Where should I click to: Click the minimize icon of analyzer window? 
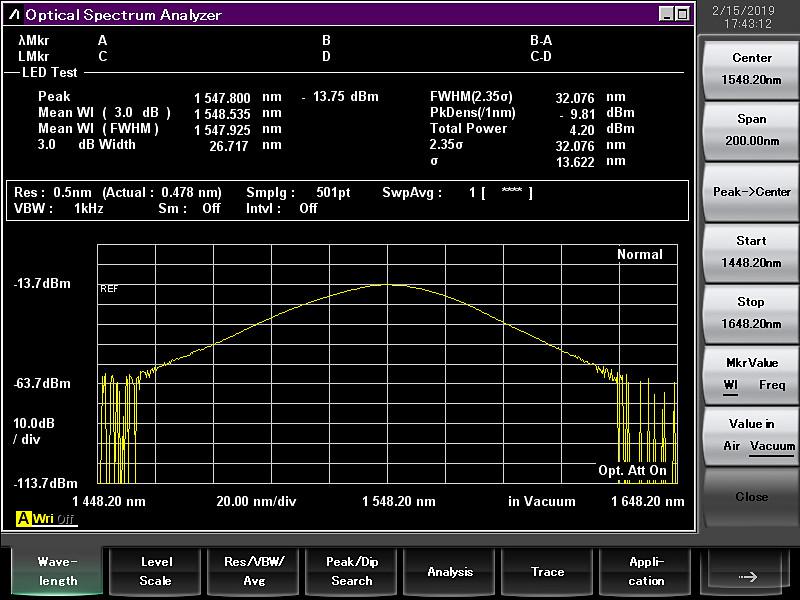(666, 14)
